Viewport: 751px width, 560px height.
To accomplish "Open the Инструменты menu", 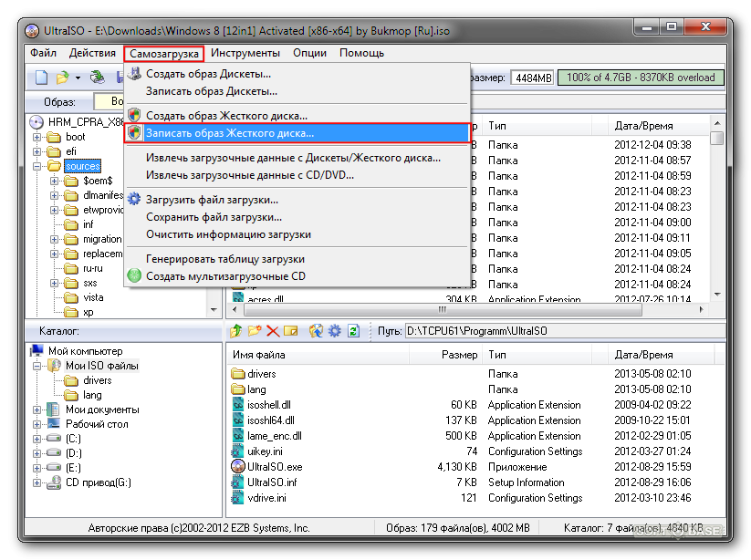I will pyautogui.click(x=245, y=53).
